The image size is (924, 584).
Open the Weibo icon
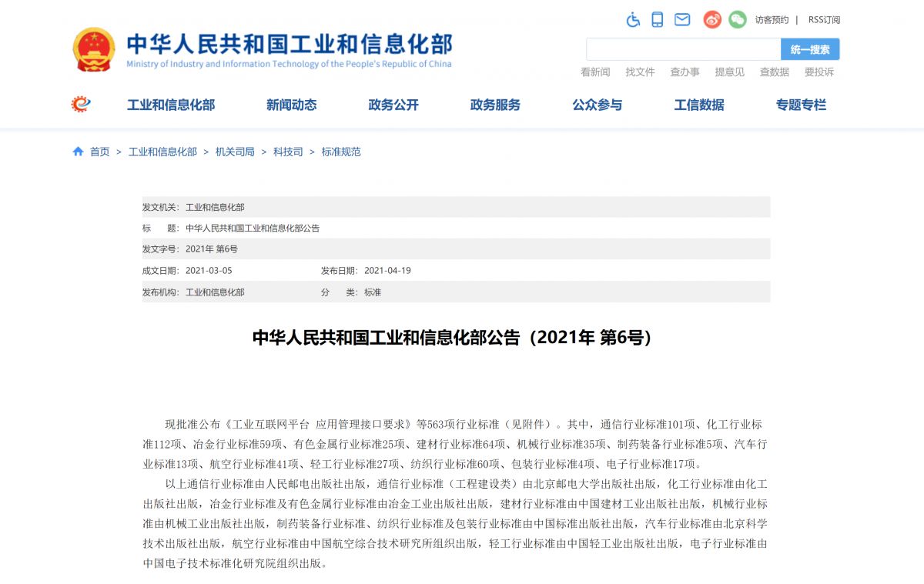coord(712,20)
